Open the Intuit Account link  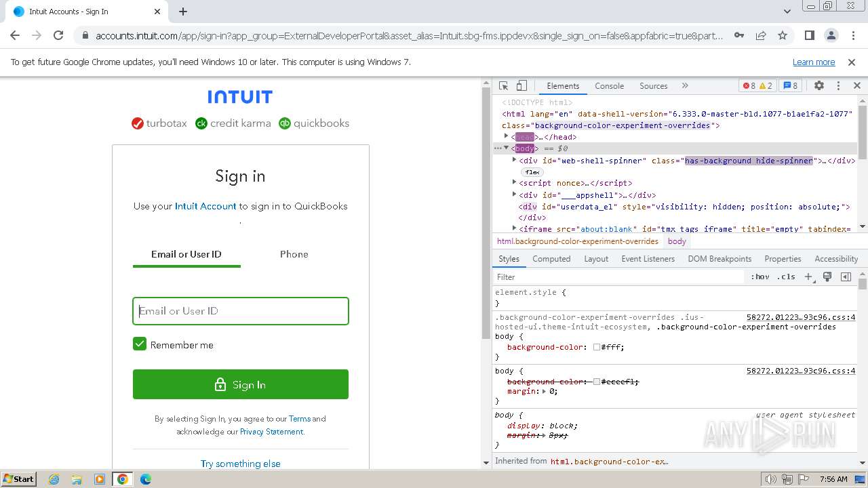tap(205, 206)
